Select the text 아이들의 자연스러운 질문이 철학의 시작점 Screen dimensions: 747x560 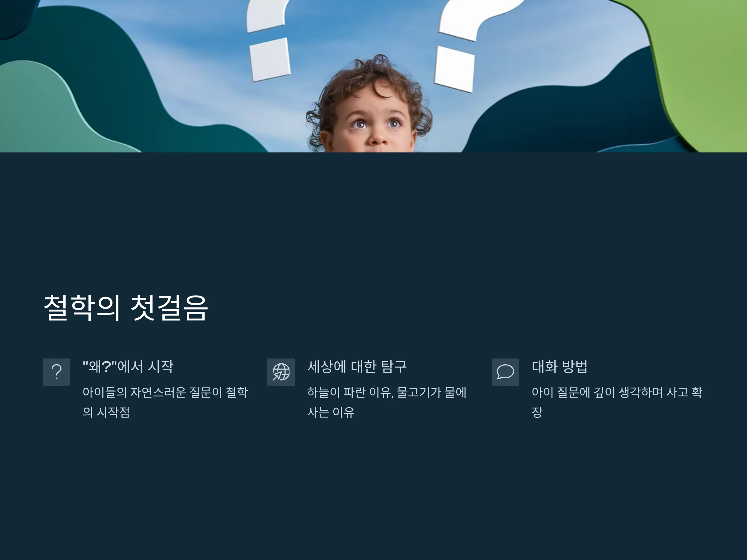pos(165,402)
